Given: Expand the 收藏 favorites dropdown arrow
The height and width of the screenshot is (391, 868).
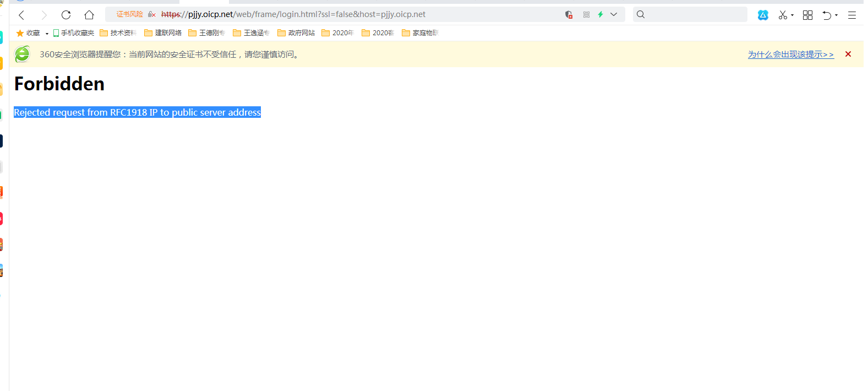Looking at the screenshot, I should pos(47,34).
